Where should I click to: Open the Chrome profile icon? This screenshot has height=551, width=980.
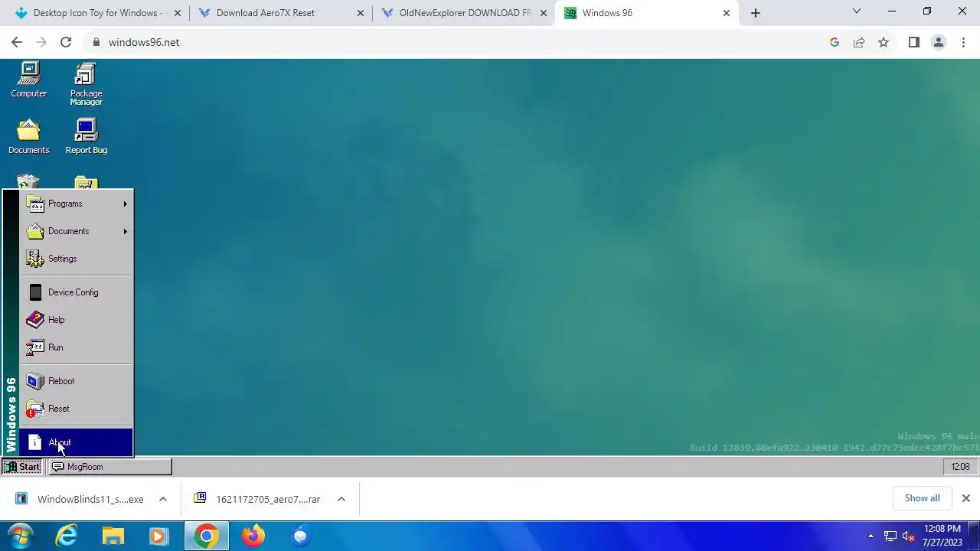939,42
